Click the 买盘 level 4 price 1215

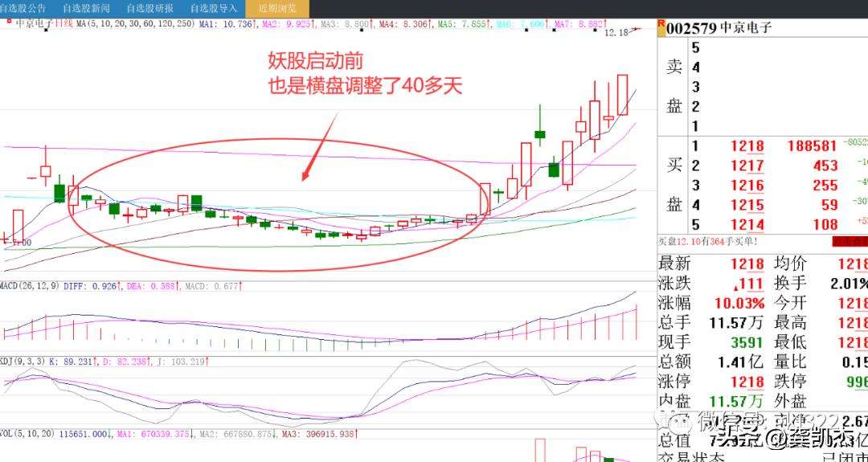747,205
